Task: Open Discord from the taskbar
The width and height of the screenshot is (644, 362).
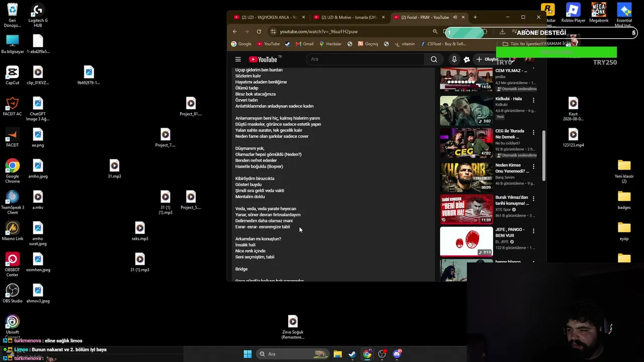Action: click(396, 354)
